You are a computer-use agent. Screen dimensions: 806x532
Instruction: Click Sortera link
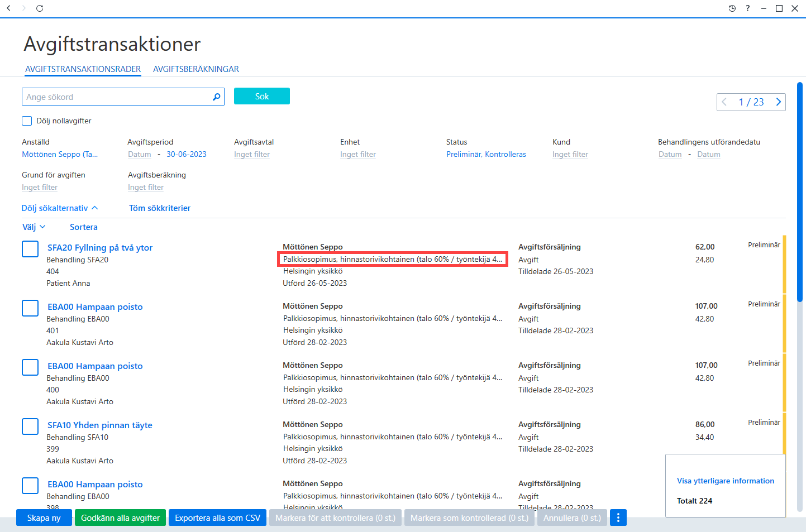click(84, 227)
